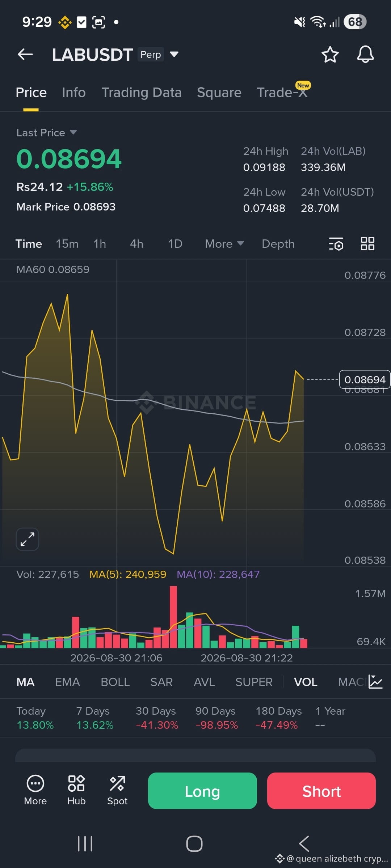Tap the 24h Vol(LAB) 339.36M value
The image size is (391, 868).
323,167
